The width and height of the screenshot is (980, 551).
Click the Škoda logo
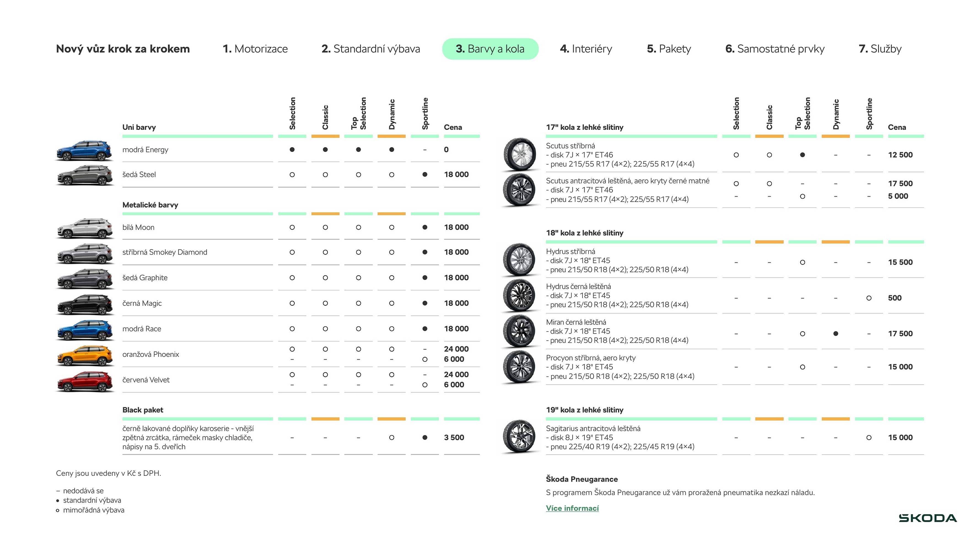(928, 518)
